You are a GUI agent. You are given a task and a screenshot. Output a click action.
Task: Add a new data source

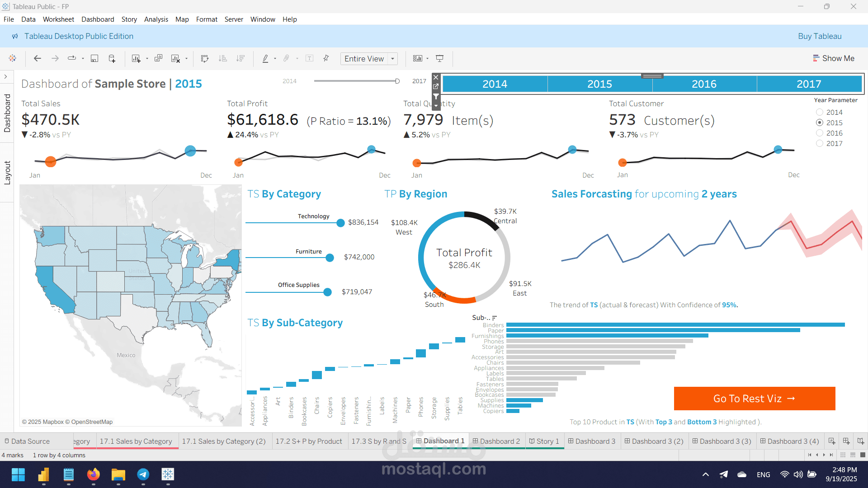pos(112,58)
